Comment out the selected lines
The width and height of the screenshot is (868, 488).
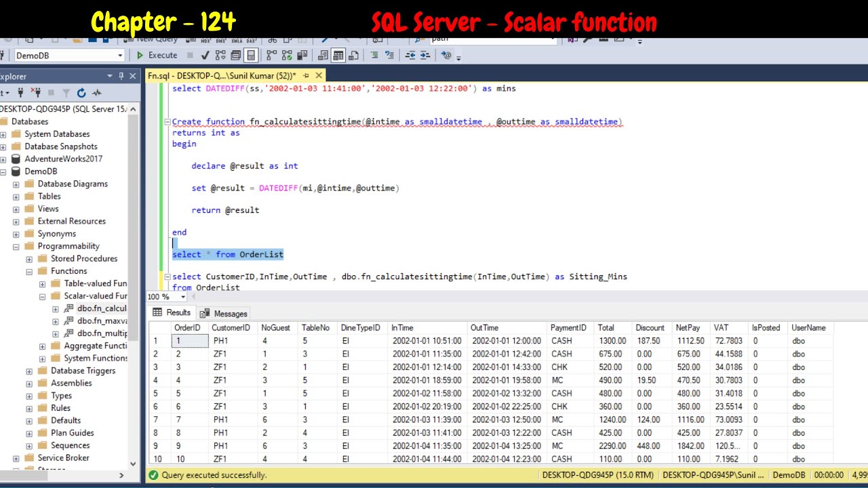[374, 56]
